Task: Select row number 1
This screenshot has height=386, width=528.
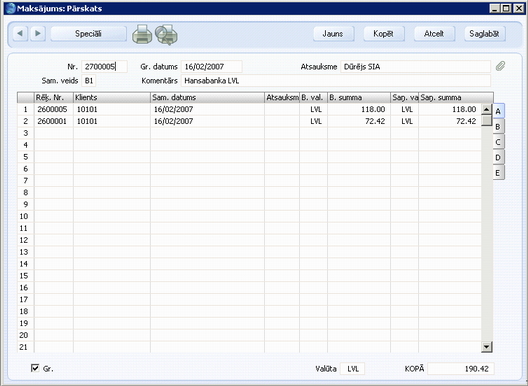Action: pos(26,109)
